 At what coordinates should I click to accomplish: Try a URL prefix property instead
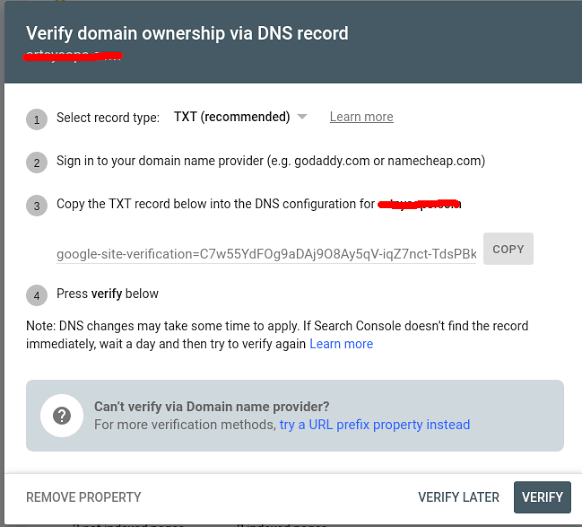(x=375, y=425)
